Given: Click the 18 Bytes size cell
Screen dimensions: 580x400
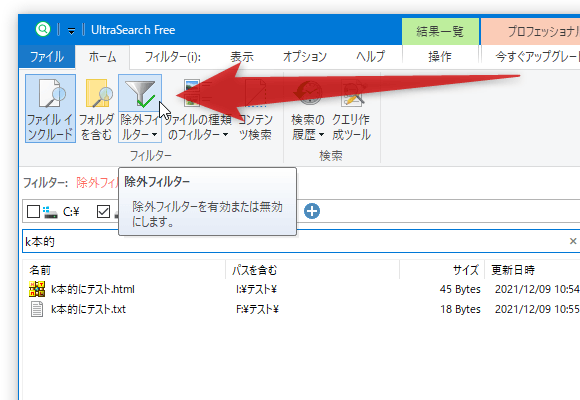Looking at the screenshot, I should tap(460, 309).
